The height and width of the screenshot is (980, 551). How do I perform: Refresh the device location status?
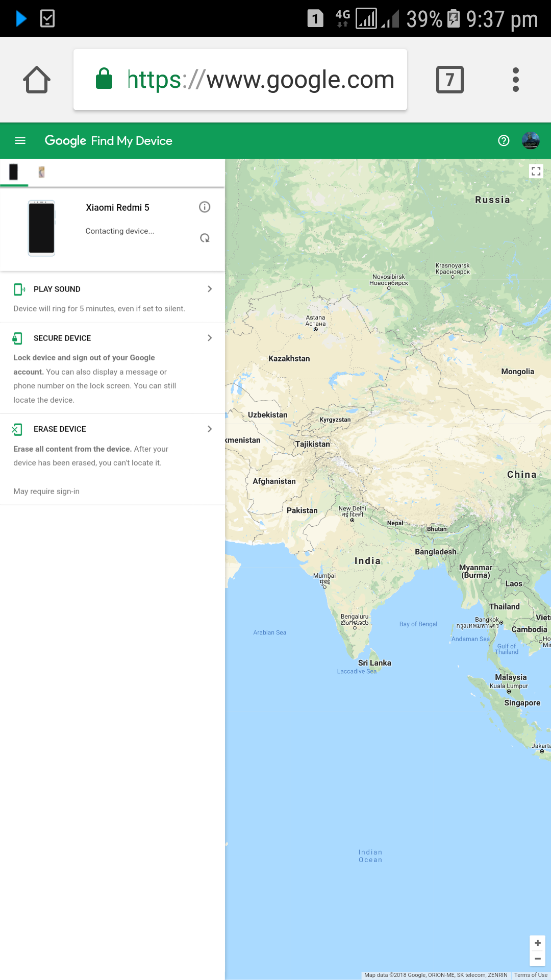click(x=205, y=238)
